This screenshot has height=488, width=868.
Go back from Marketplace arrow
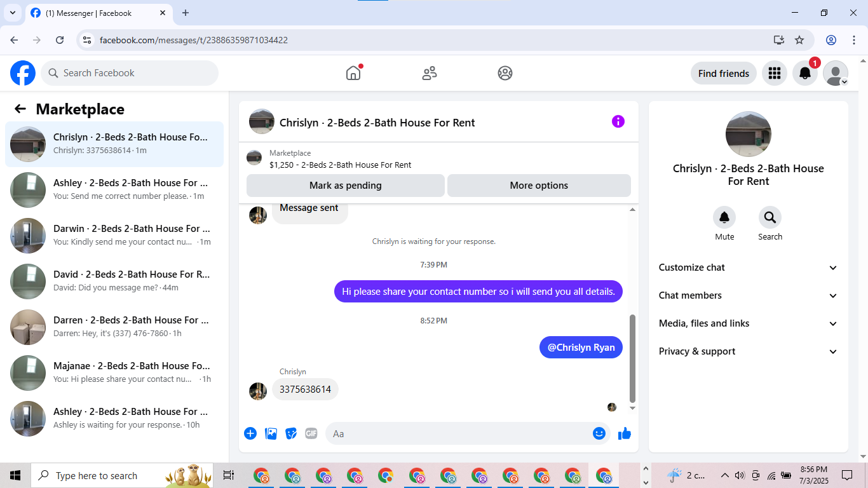tap(20, 109)
